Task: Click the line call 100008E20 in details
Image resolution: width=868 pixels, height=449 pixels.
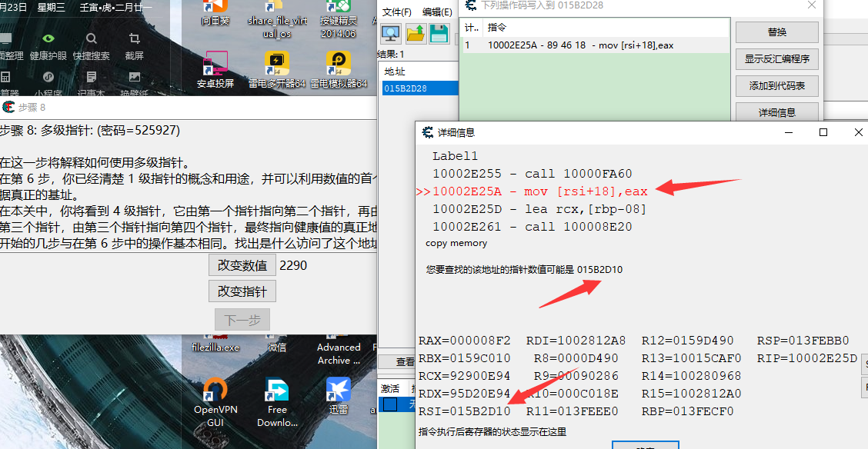Action: click(x=532, y=227)
